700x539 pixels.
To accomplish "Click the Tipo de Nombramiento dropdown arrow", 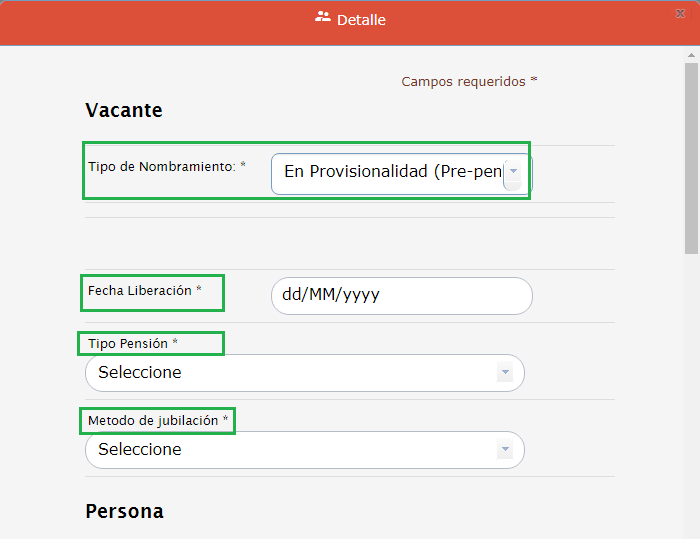I will [x=513, y=172].
